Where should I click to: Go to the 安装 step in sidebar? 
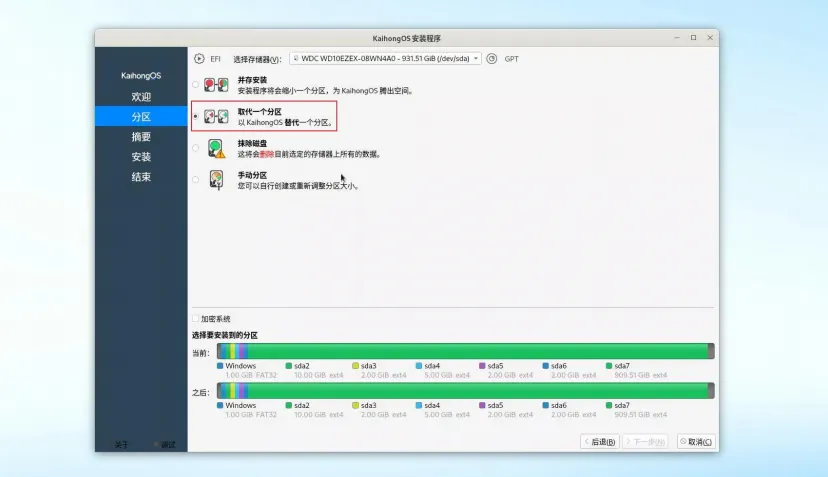point(141,157)
